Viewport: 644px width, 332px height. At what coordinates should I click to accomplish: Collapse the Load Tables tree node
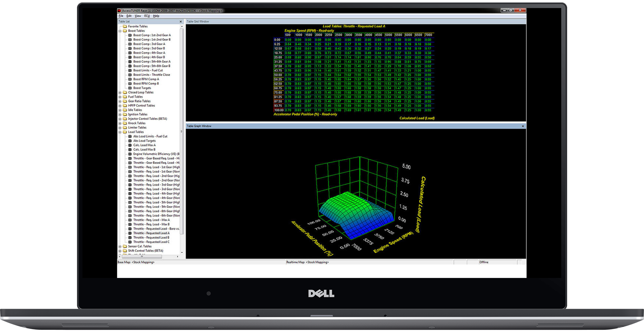click(120, 132)
